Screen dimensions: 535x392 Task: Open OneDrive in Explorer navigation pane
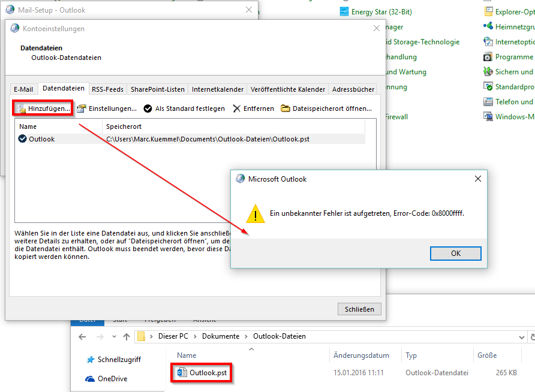[112, 378]
